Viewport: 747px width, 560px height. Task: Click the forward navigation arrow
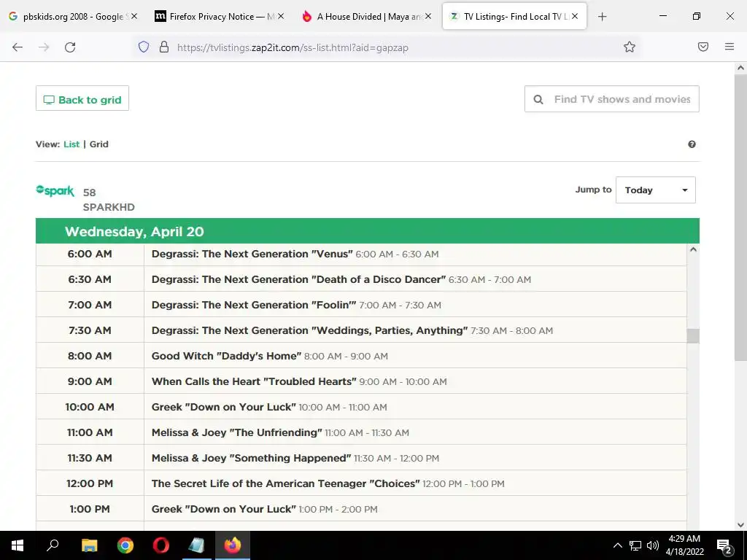[44, 47]
